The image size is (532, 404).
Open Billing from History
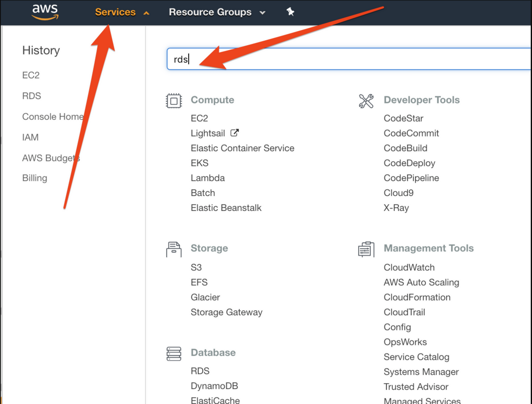(34, 178)
